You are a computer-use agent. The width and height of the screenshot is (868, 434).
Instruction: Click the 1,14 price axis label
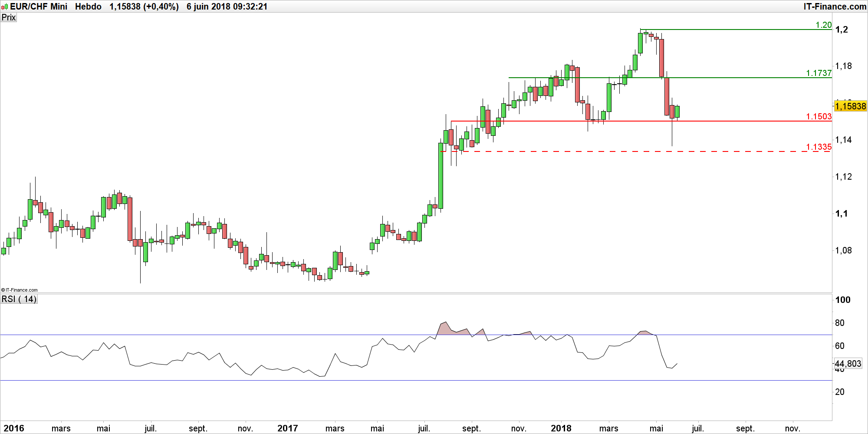point(844,140)
